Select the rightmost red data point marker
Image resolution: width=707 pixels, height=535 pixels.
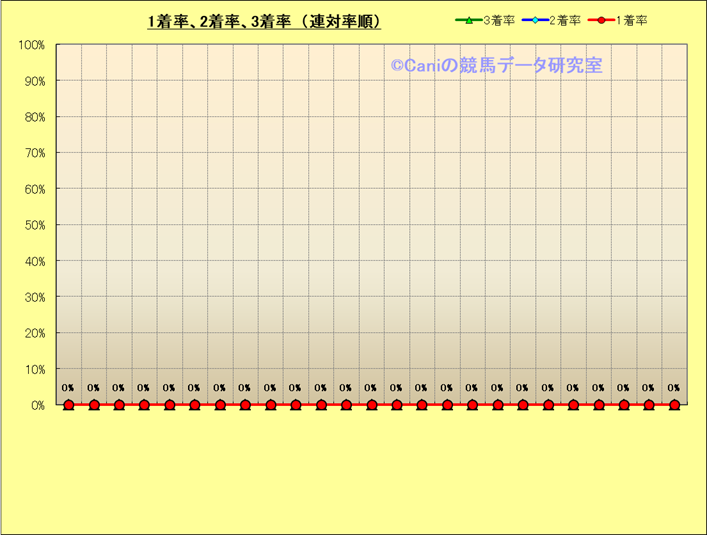point(674,405)
